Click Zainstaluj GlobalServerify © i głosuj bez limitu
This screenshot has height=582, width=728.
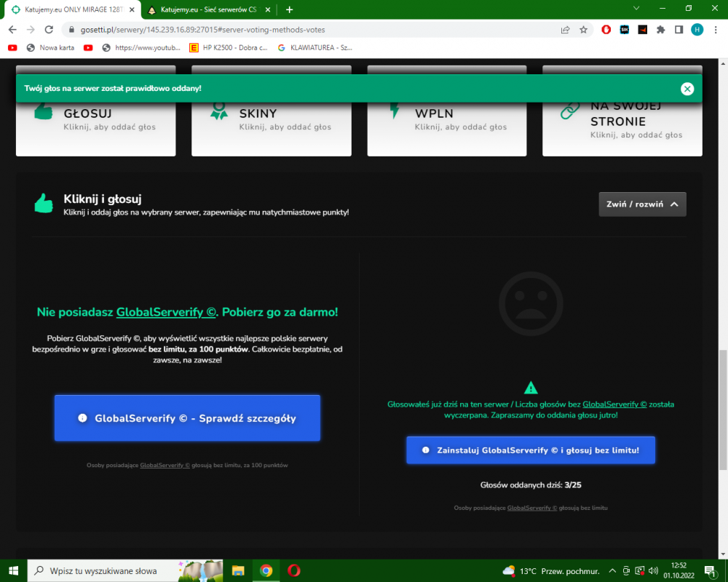pyautogui.click(x=531, y=450)
